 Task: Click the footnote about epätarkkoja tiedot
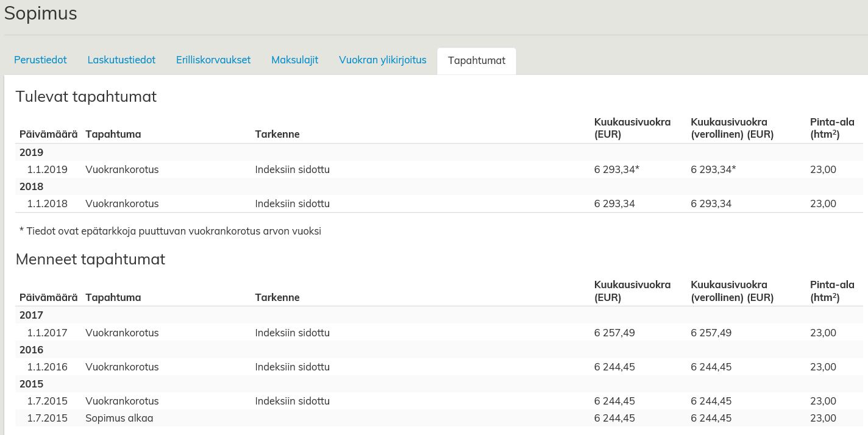point(170,231)
